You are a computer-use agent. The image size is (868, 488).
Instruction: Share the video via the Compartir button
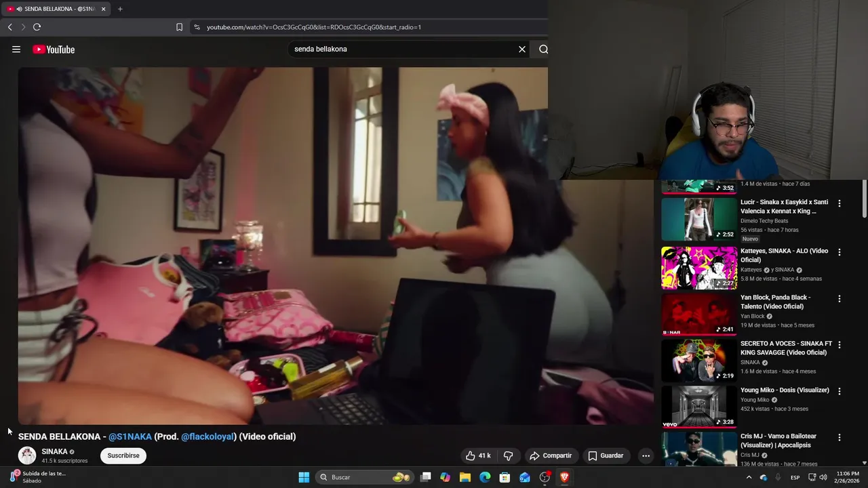pyautogui.click(x=551, y=455)
